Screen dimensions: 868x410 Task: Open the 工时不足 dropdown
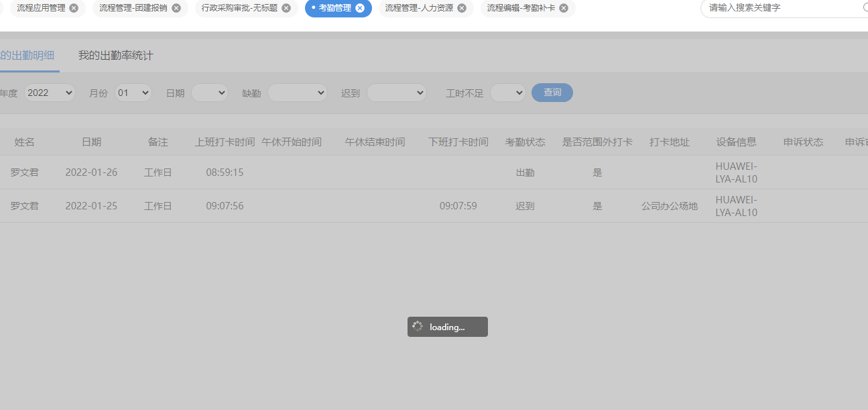[507, 93]
